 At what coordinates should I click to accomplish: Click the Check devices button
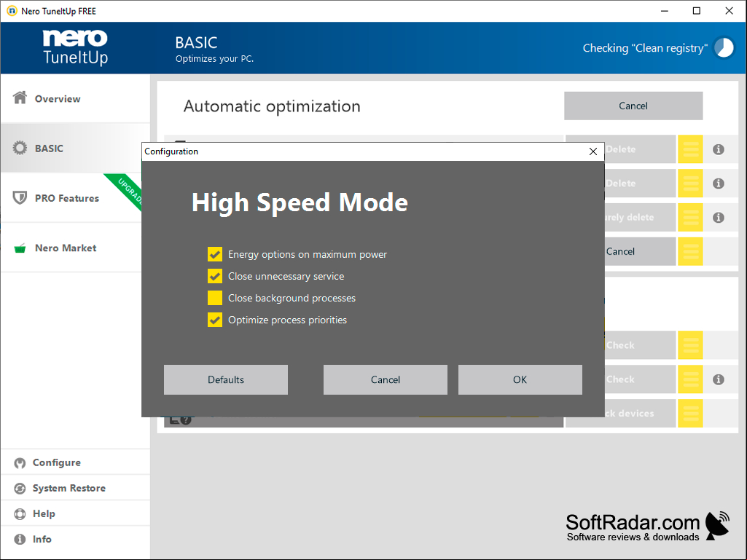coord(640,414)
